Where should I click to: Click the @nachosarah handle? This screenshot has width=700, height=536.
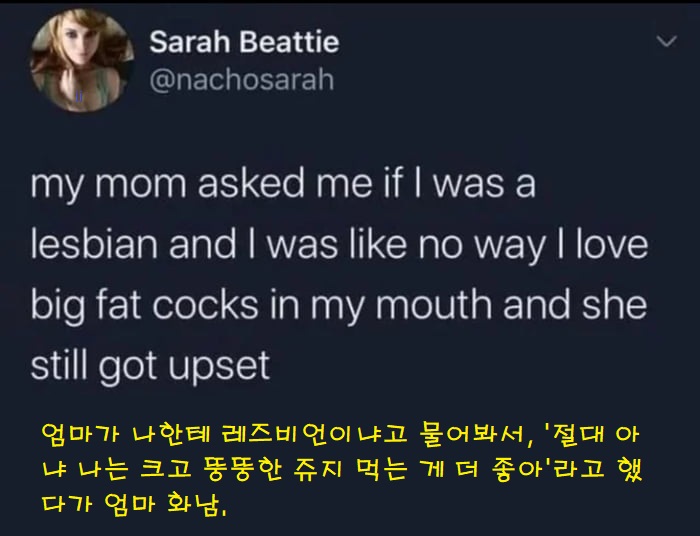click(241, 79)
